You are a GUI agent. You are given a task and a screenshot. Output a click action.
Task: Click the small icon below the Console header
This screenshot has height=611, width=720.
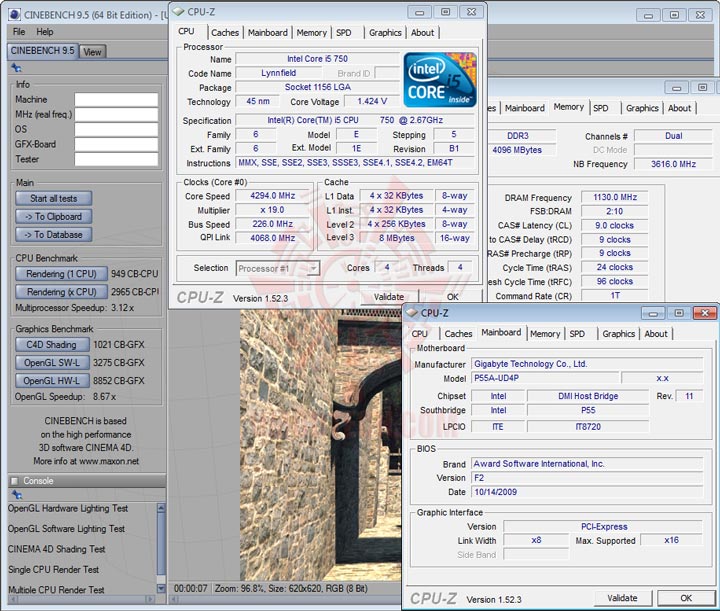coord(16,495)
